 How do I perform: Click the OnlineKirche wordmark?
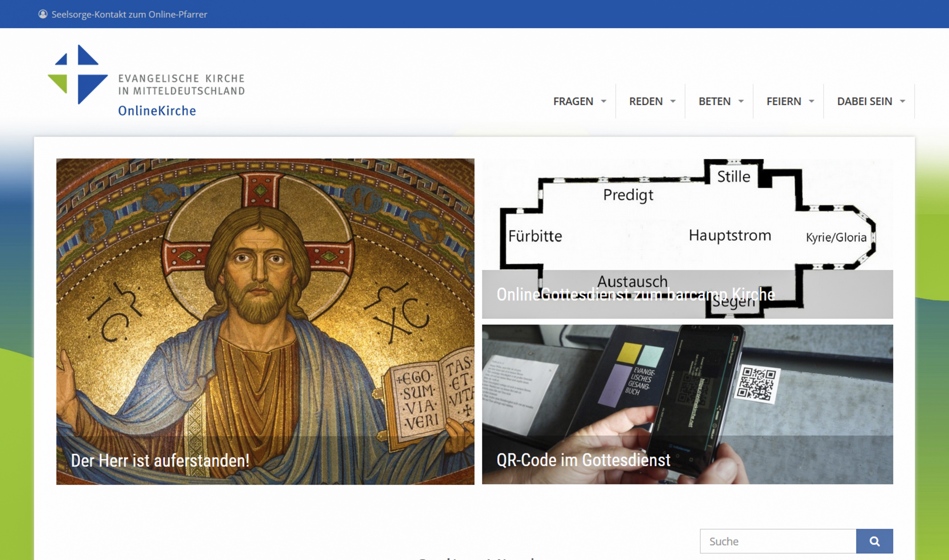click(157, 110)
